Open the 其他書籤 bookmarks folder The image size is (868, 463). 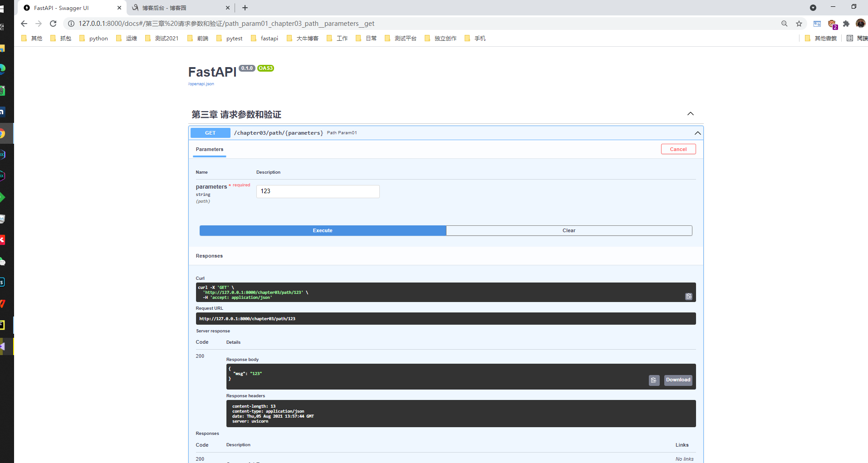point(821,38)
